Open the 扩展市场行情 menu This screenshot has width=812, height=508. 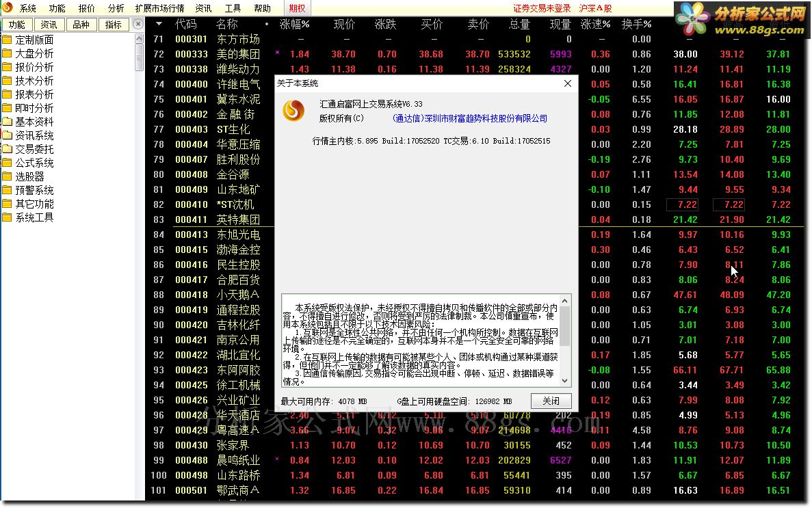click(159, 8)
